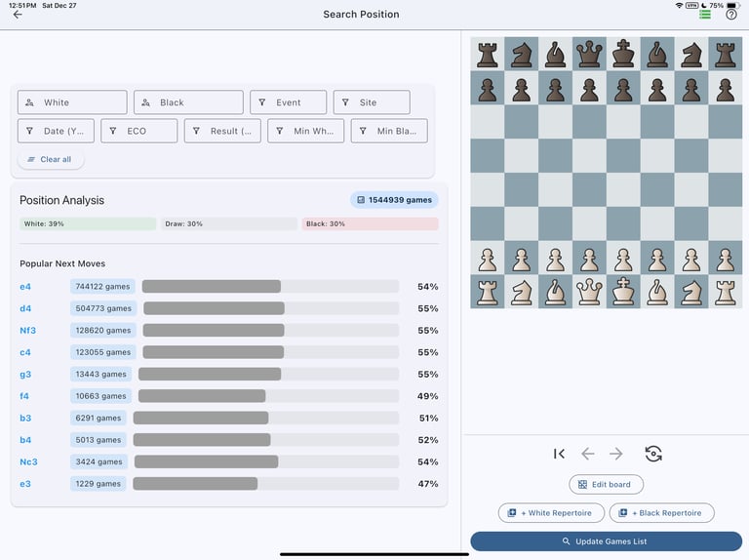Step back one move with left arrow
749x560 pixels.
click(587, 454)
